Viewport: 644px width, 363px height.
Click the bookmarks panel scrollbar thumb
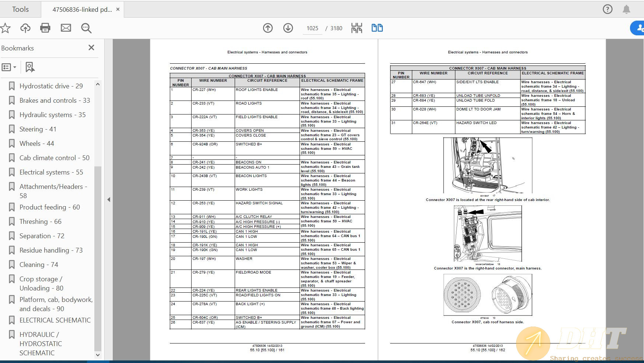(x=98, y=258)
